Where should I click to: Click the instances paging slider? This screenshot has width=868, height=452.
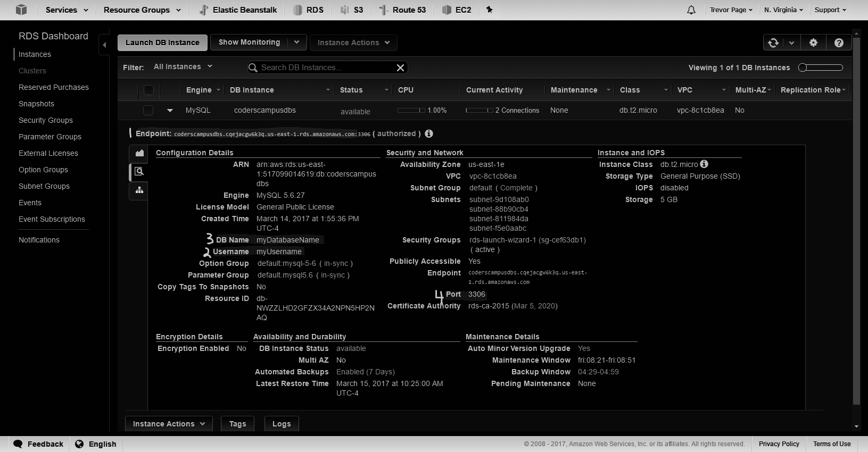(821, 68)
